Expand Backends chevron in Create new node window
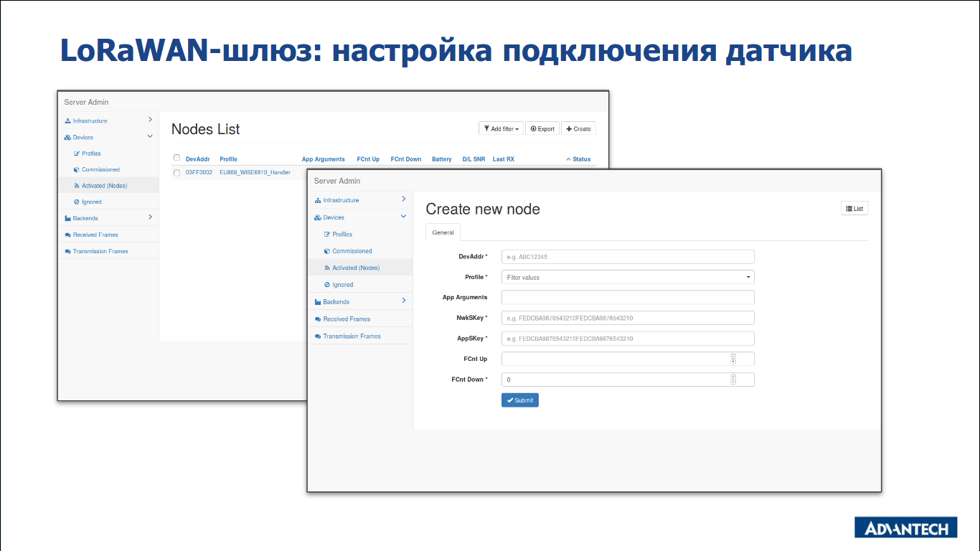 403,301
